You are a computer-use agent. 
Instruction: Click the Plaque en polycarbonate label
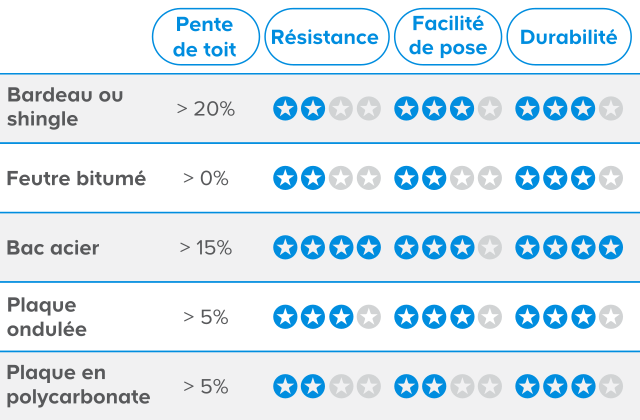(x=78, y=385)
